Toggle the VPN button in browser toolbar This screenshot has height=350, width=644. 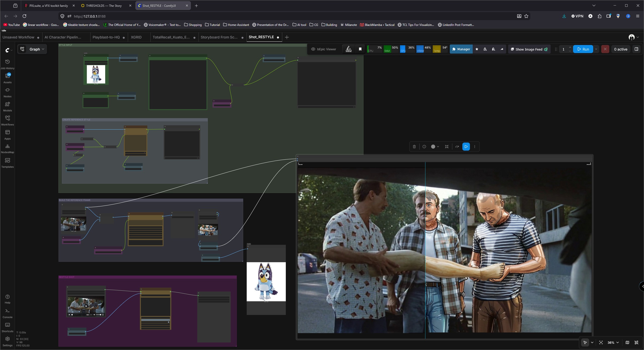577,16
